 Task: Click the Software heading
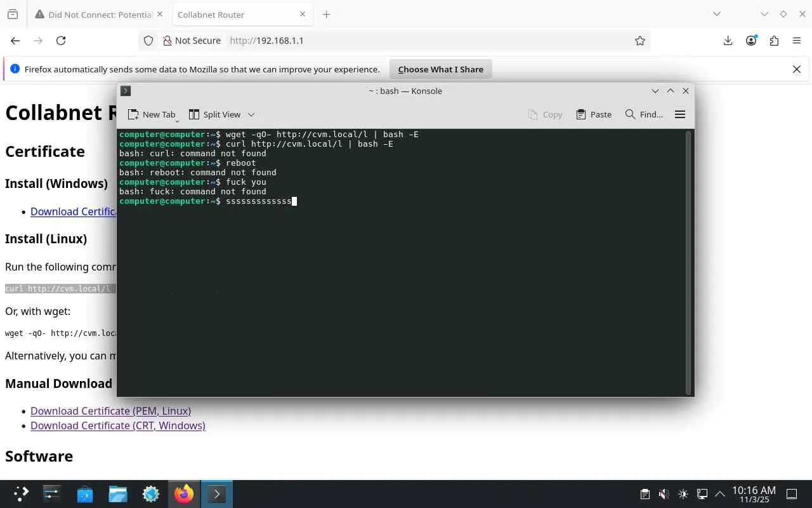(x=39, y=456)
